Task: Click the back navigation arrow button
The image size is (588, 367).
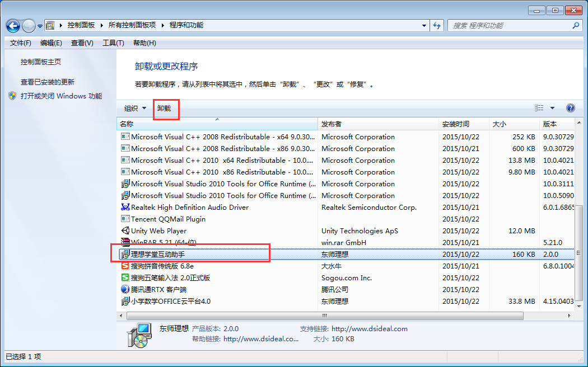Action: [x=13, y=26]
